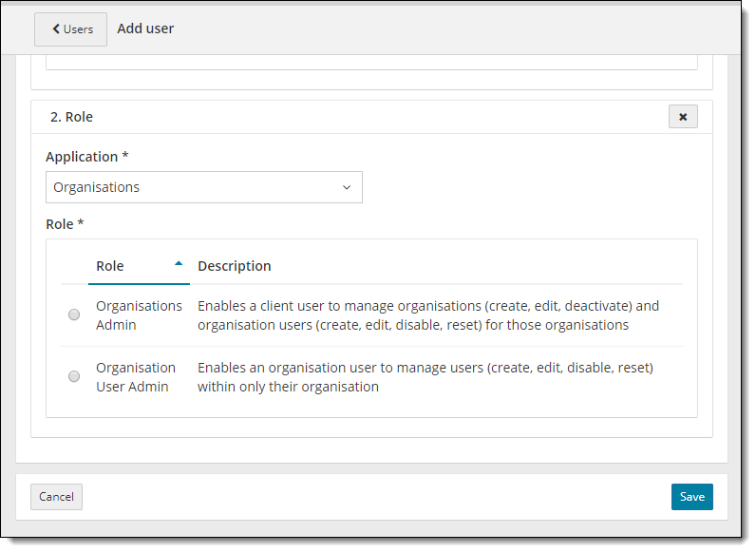Click the 'Add user' page title
The width and height of the screenshot is (756, 552).
point(145,29)
